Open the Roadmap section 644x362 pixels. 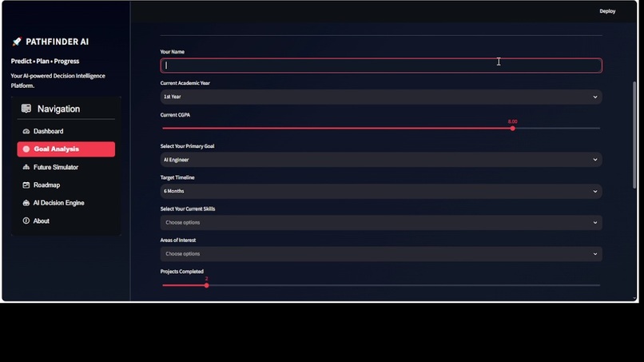click(x=66, y=185)
